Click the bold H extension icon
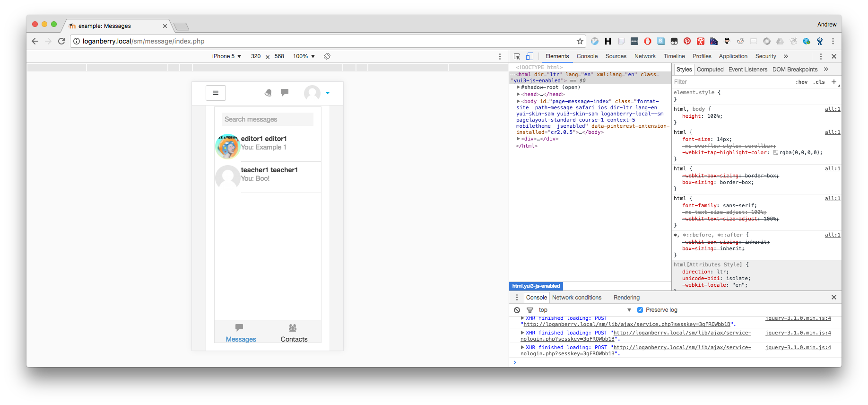The image size is (868, 405). pos(608,41)
